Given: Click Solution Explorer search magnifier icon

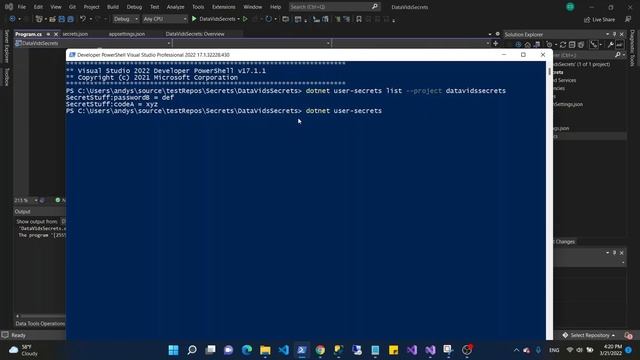Looking at the screenshot, I should point(618,55).
